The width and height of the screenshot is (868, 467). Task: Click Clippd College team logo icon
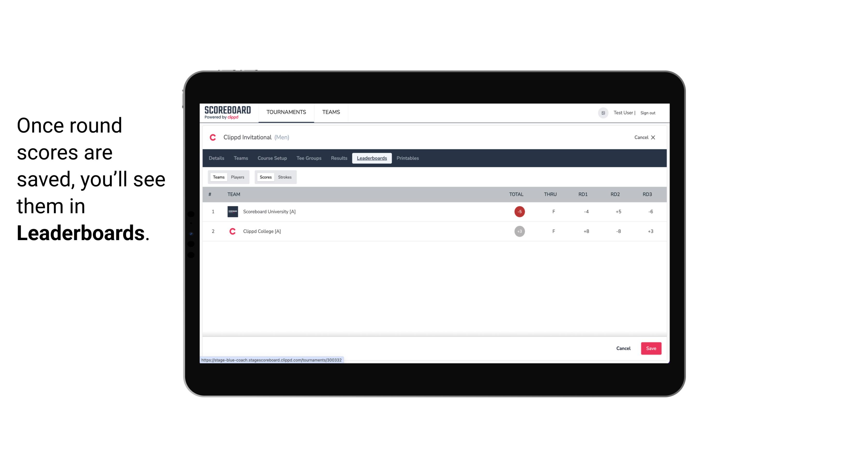point(232,231)
